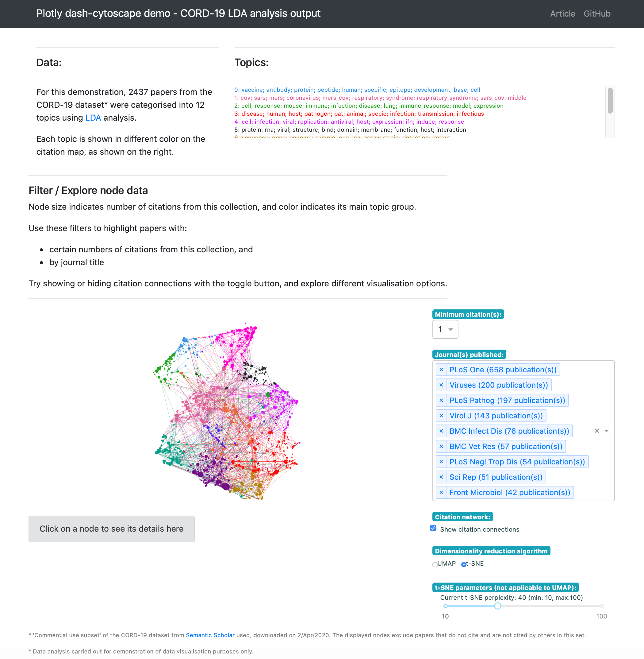Expand journals published dropdown arrow
This screenshot has width=644, height=659.
click(607, 431)
